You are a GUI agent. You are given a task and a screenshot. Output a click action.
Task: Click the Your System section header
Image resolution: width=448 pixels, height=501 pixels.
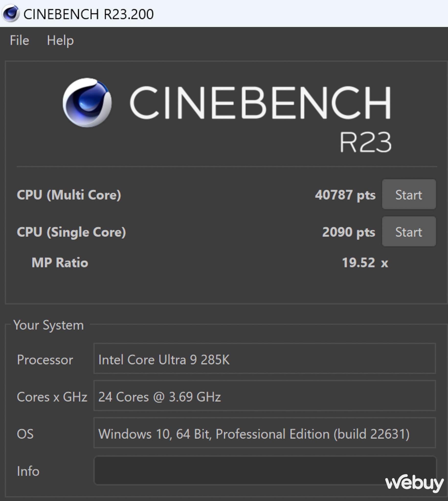tap(48, 325)
